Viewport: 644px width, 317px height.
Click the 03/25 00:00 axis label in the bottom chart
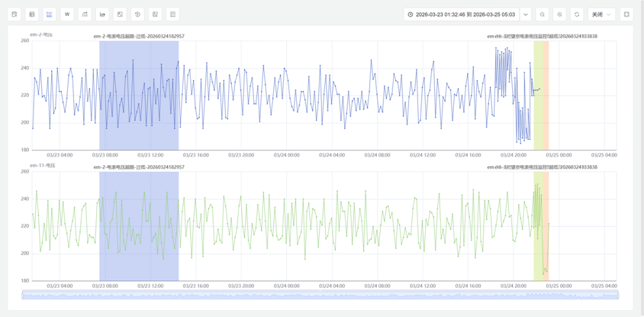coord(559,286)
